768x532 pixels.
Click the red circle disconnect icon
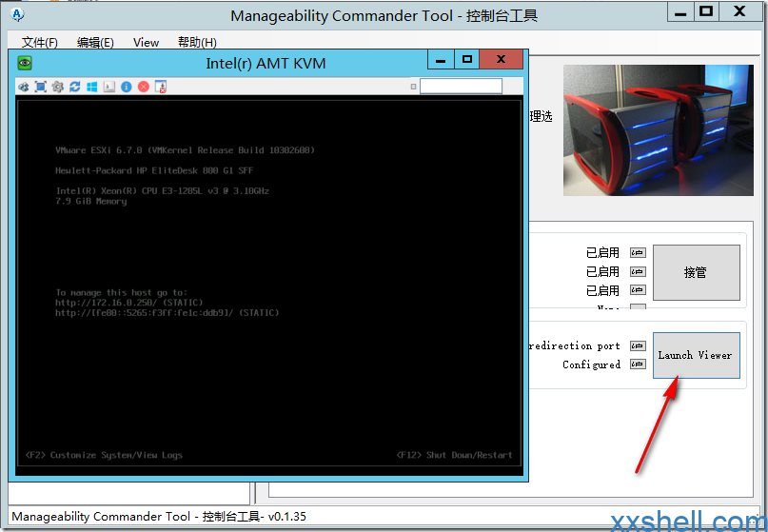coord(144,87)
